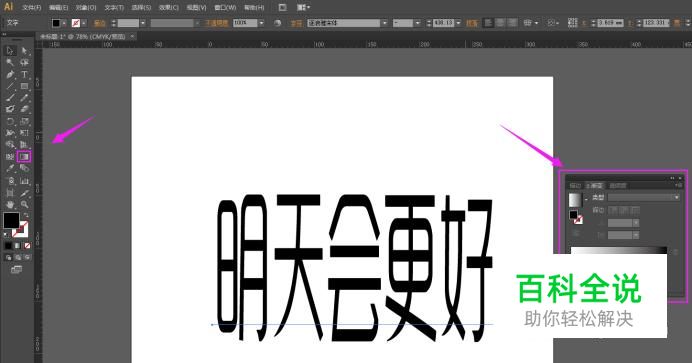The image size is (692, 363).
Task: Align text left in control bar
Action: tap(488, 22)
